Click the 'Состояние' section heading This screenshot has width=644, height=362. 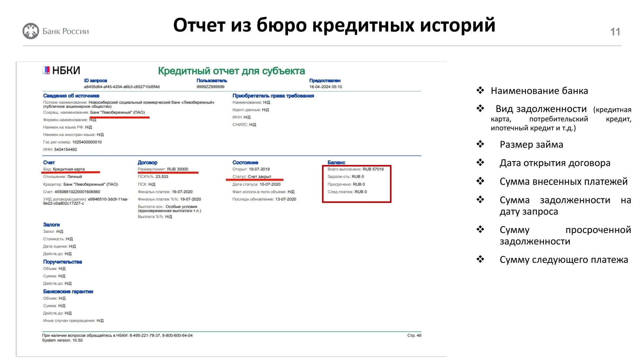point(245,162)
